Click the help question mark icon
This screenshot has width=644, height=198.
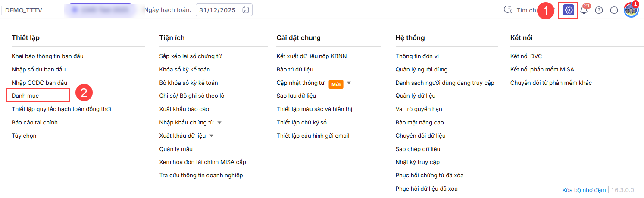click(599, 10)
